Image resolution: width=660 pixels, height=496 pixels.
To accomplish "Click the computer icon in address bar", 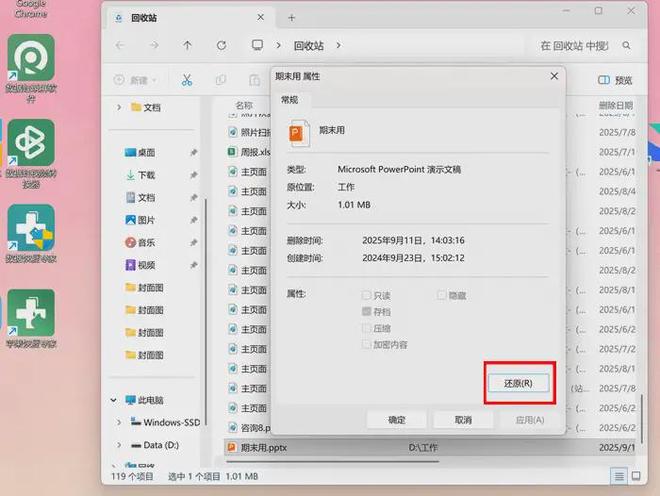I will click(257, 45).
